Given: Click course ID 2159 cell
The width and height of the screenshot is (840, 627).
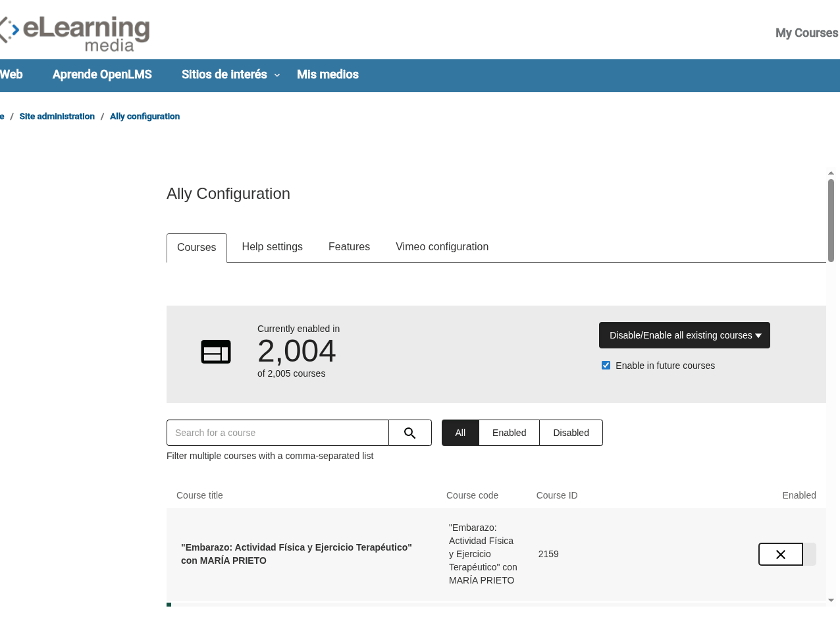Looking at the screenshot, I should [548, 554].
